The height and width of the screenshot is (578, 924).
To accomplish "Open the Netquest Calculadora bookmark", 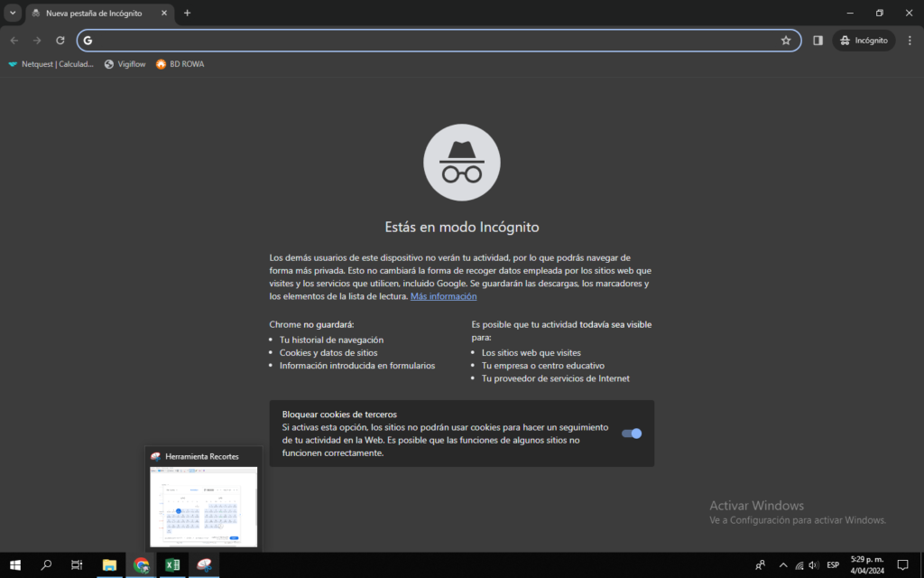I will pyautogui.click(x=51, y=64).
